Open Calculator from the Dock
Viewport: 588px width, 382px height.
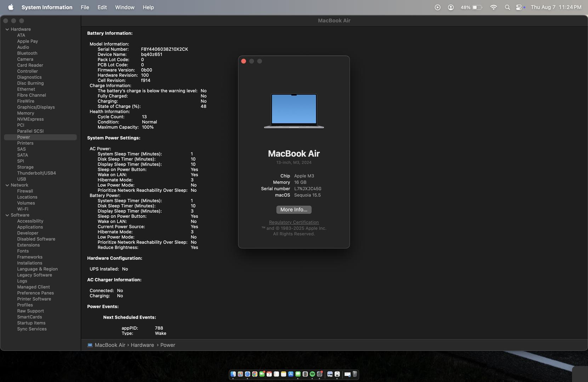[305, 374]
